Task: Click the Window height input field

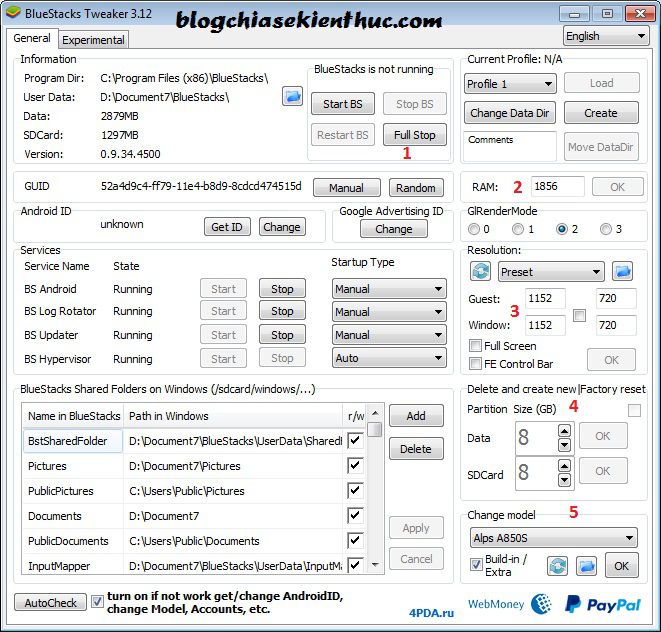Action: [616, 325]
